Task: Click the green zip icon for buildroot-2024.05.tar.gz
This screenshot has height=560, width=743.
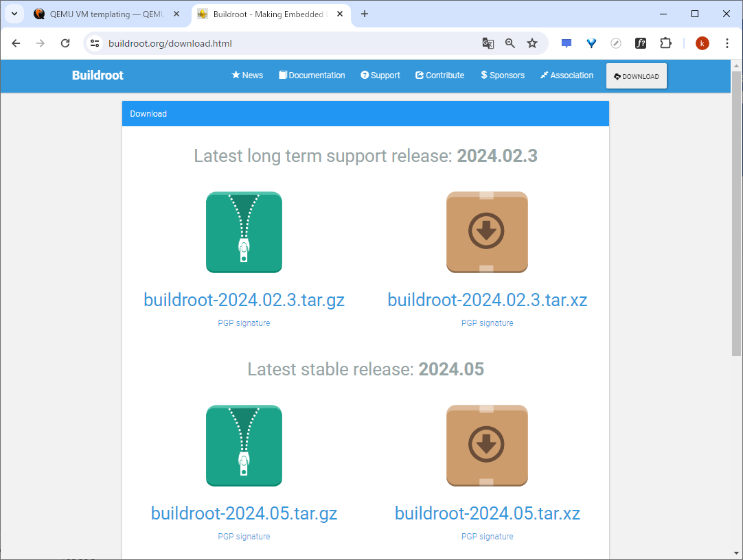Action: [x=244, y=445]
